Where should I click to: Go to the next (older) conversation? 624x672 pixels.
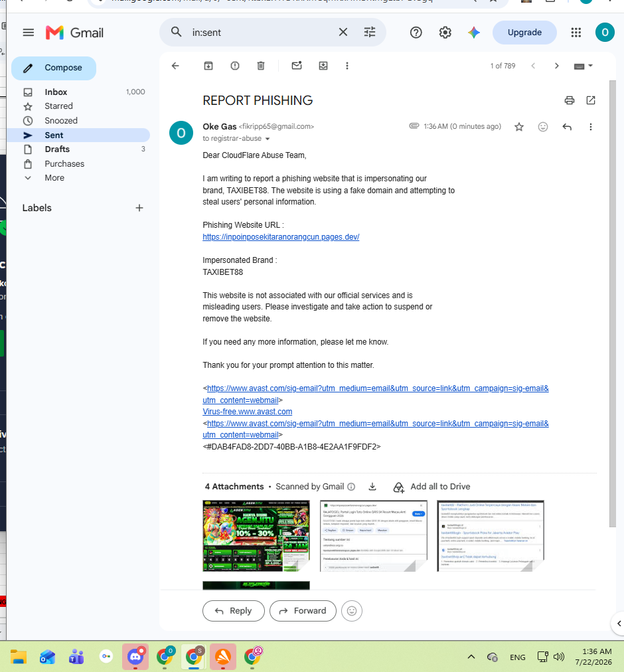[x=557, y=66]
